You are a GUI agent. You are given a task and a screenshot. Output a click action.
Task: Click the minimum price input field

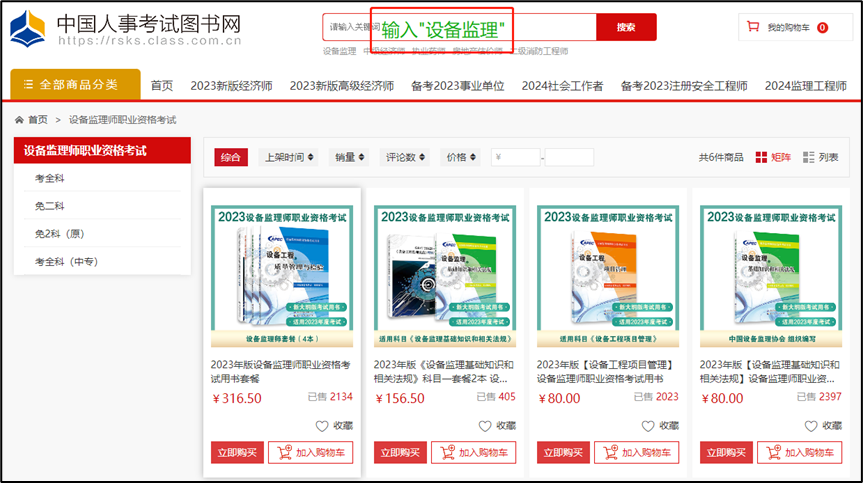coord(515,157)
